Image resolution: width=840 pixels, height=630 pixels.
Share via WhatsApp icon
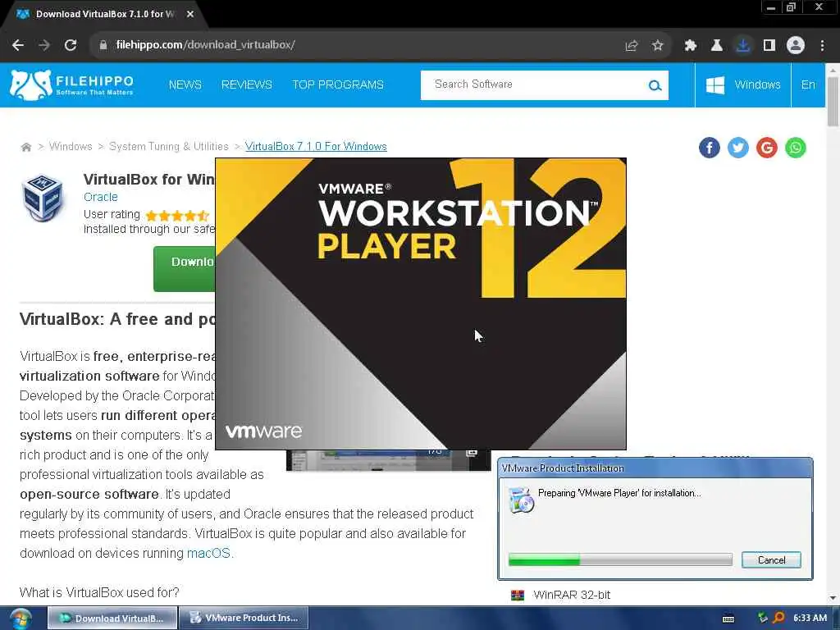click(796, 148)
